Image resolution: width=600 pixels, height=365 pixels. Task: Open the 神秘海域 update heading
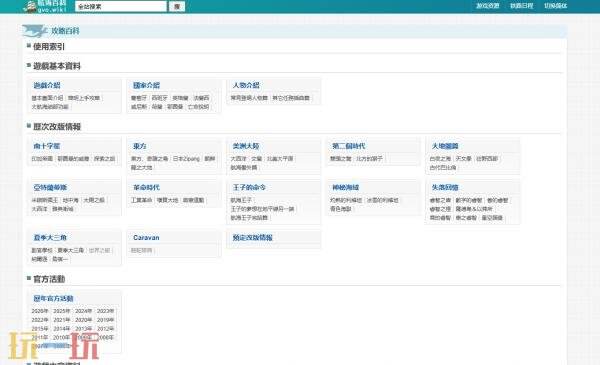point(346,187)
